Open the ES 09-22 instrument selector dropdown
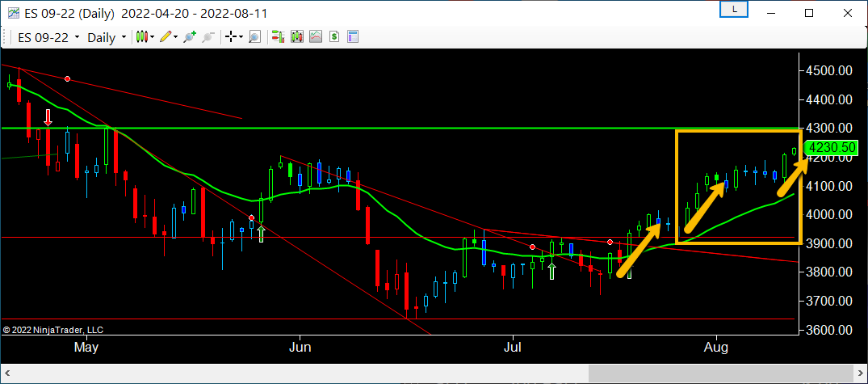The height and width of the screenshot is (384, 868). coord(48,38)
